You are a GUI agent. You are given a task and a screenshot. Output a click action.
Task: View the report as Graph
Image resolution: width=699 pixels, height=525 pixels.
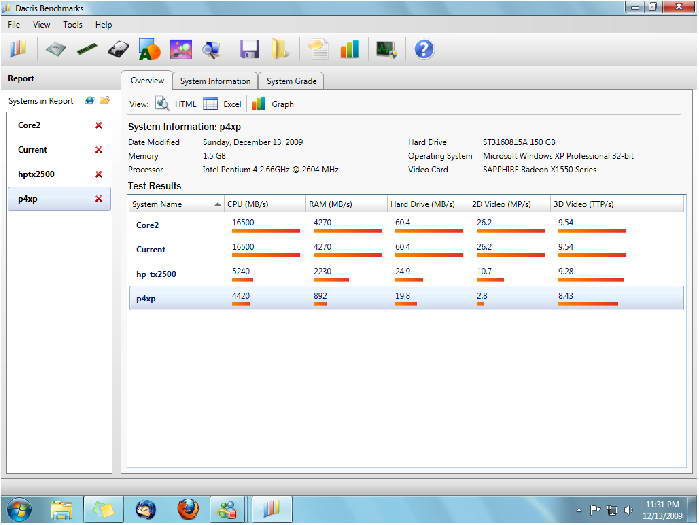pyautogui.click(x=272, y=104)
